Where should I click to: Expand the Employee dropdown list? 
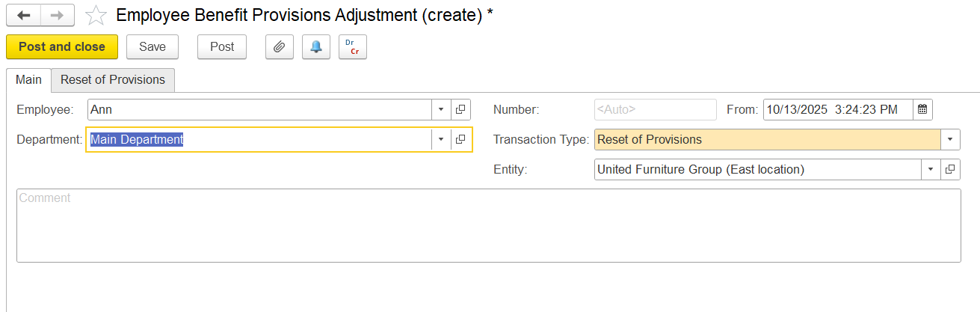click(441, 109)
